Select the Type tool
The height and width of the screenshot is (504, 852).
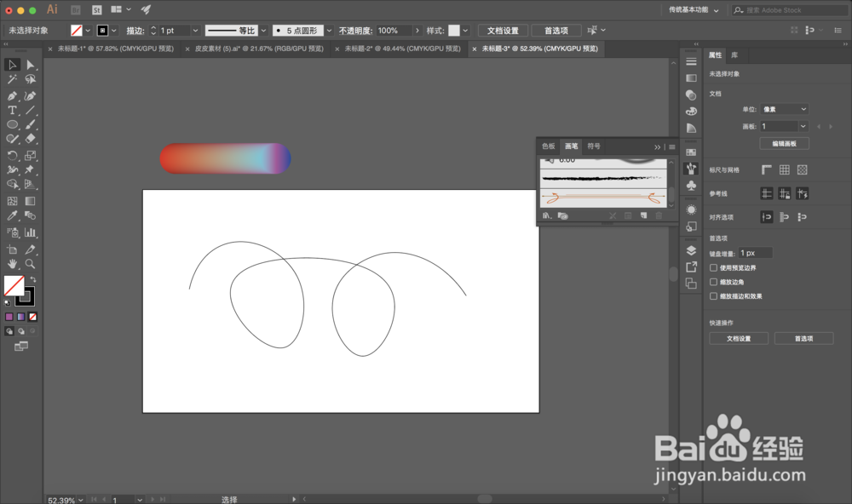[12, 111]
